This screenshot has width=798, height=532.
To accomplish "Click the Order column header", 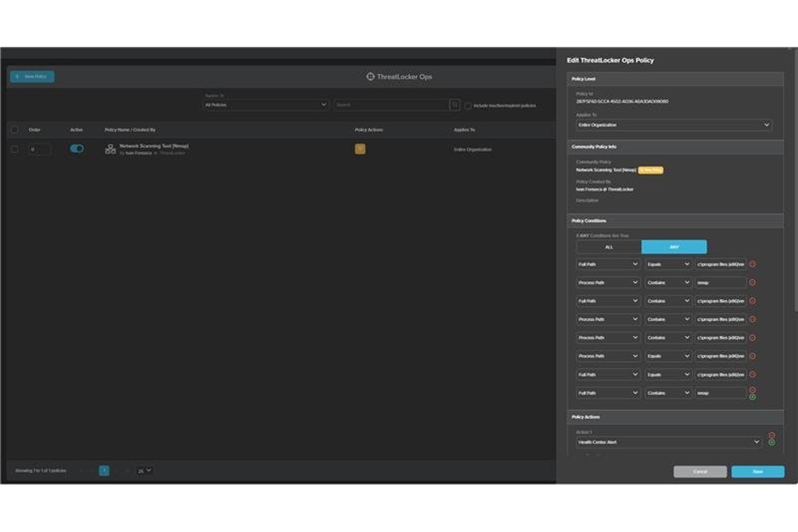I will (35, 130).
